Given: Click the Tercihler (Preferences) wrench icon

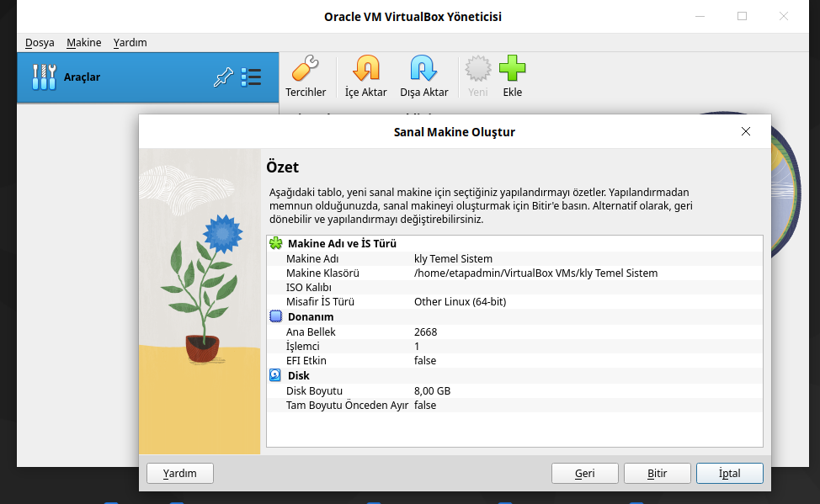Looking at the screenshot, I should pyautogui.click(x=305, y=69).
